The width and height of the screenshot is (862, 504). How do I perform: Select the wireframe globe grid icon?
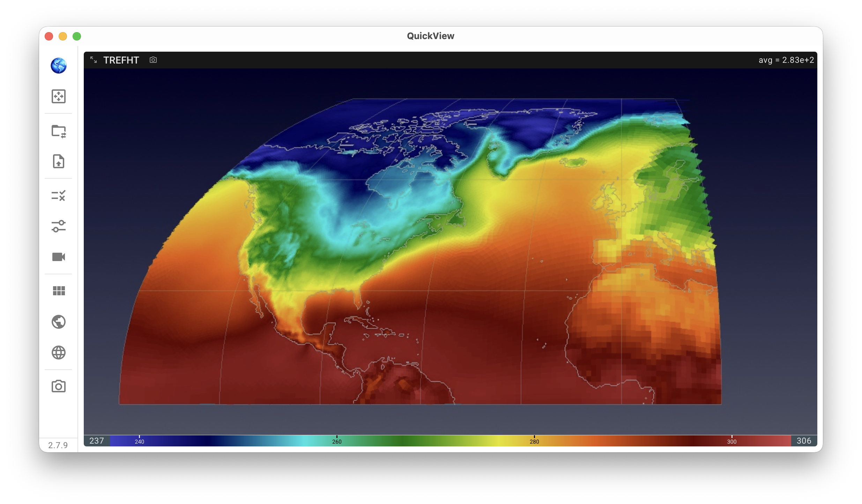[x=59, y=353]
